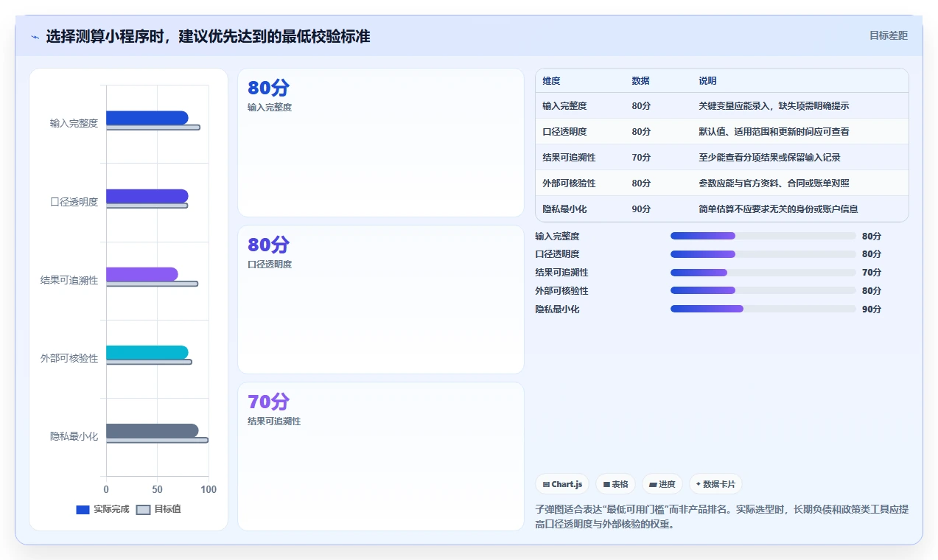This screenshot has width=938, height=560.
Task: Click the 数据 table column header
Action: click(x=640, y=80)
